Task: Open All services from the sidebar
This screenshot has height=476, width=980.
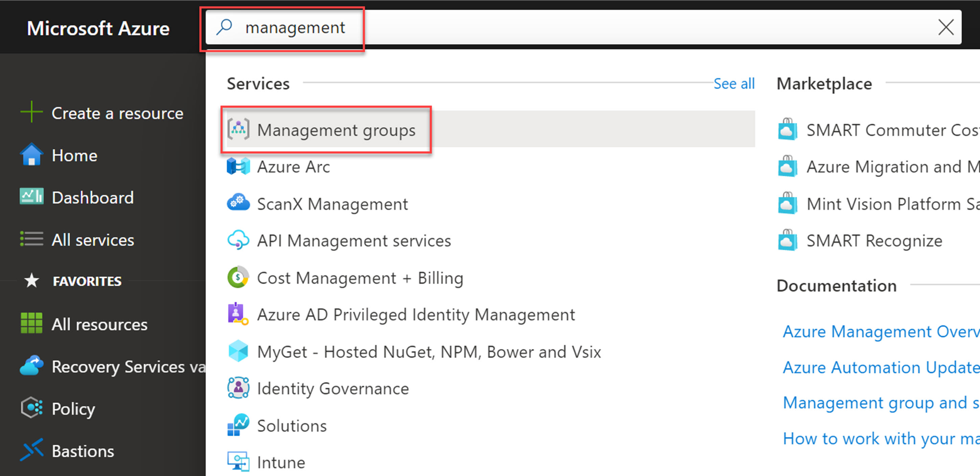Action: (92, 239)
